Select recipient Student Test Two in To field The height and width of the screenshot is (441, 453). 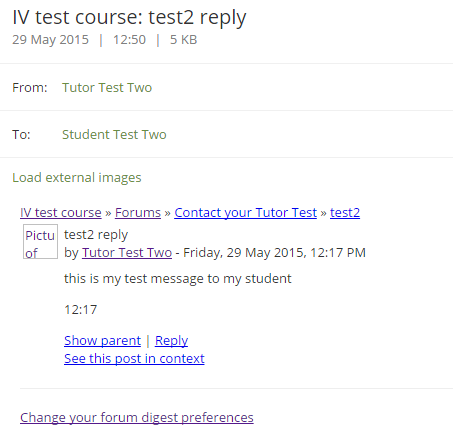coord(114,135)
